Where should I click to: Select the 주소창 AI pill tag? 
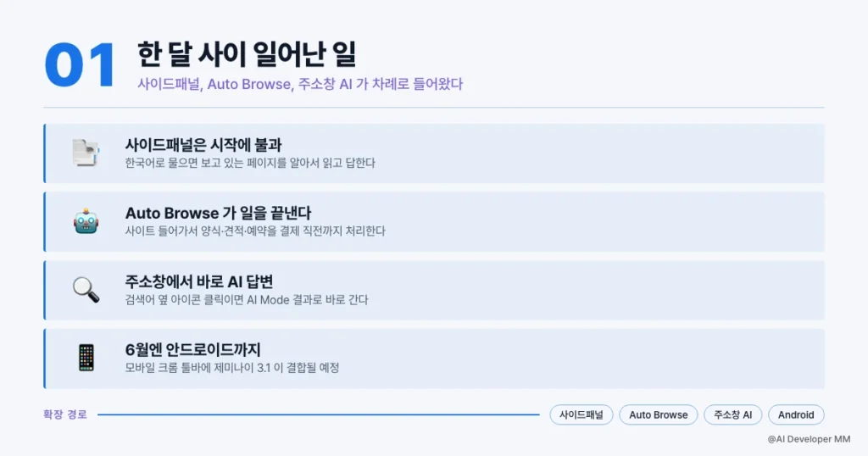coord(733,414)
